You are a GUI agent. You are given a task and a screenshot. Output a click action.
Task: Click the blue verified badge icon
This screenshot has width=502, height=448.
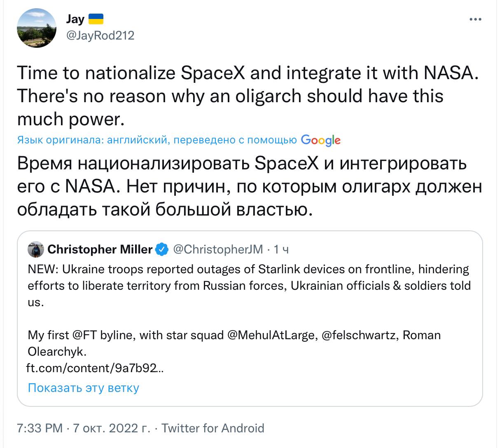(162, 249)
